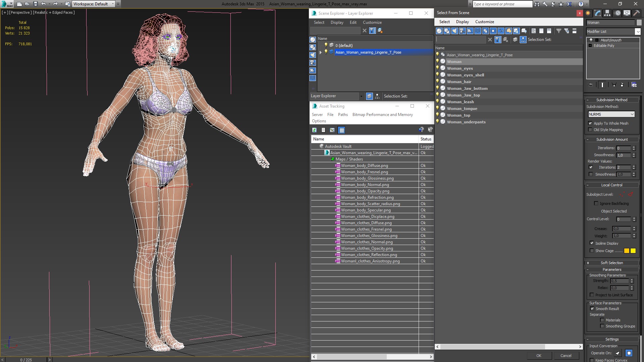The image size is (644, 362).
Task: Toggle Display Cameras filter in Select From Scene
Action: coord(462,31)
